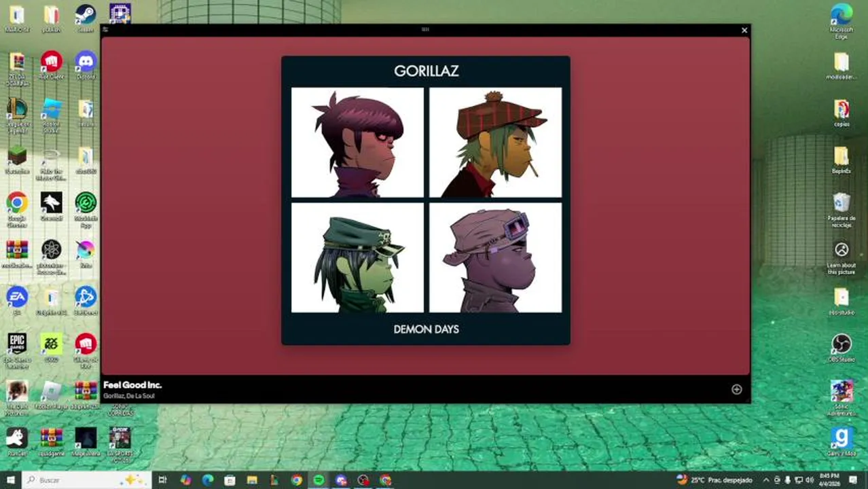Open the EA app desktop shortcut

click(x=17, y=300)
